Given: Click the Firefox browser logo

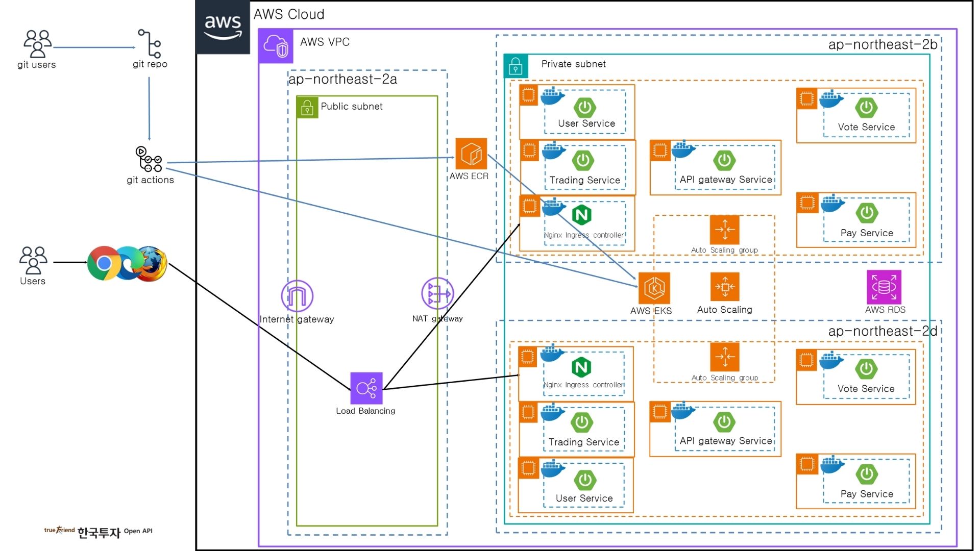Looking at the screenshot, I should point(152,264).
